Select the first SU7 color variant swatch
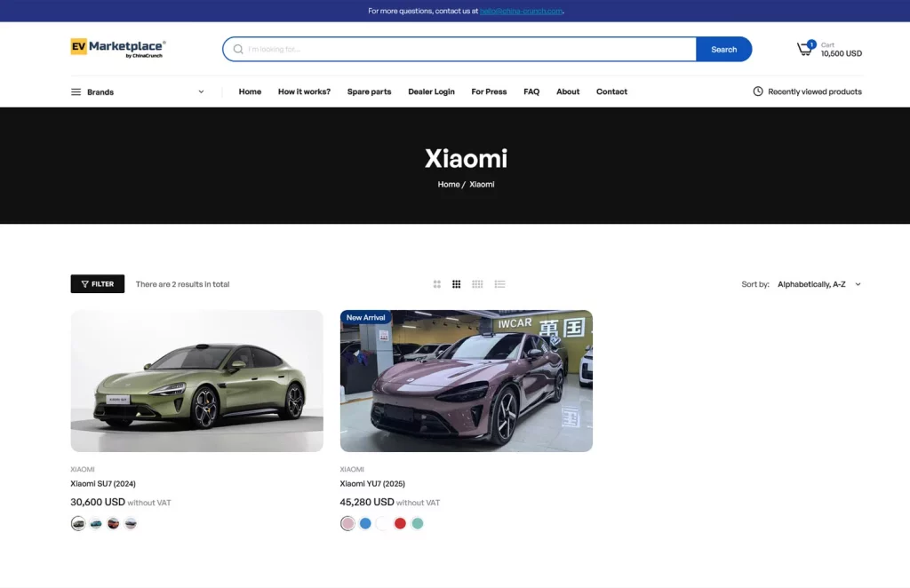This screenshot has width=910, height=588. [x=78, y=524]
